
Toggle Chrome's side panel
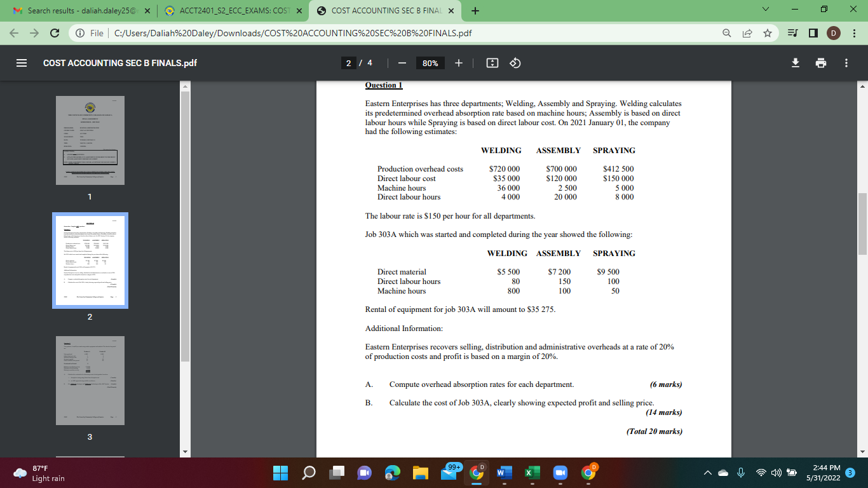(x=813, y=33)
